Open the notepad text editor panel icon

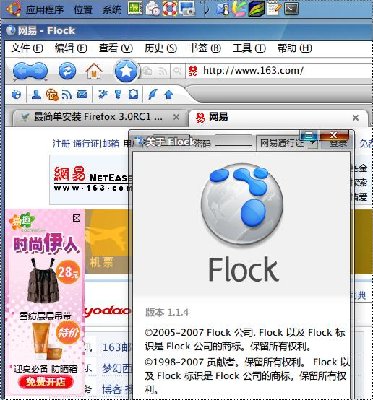[x=274, y=8]
